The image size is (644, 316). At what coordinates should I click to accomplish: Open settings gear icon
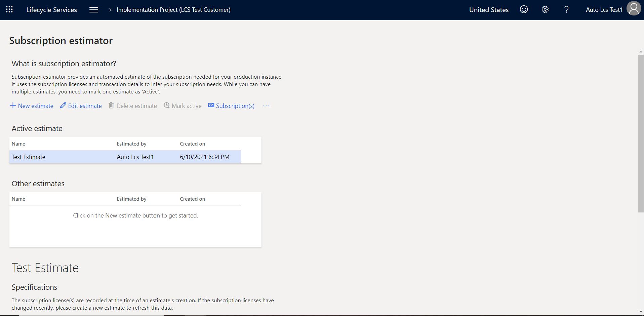tap(545, 10)
